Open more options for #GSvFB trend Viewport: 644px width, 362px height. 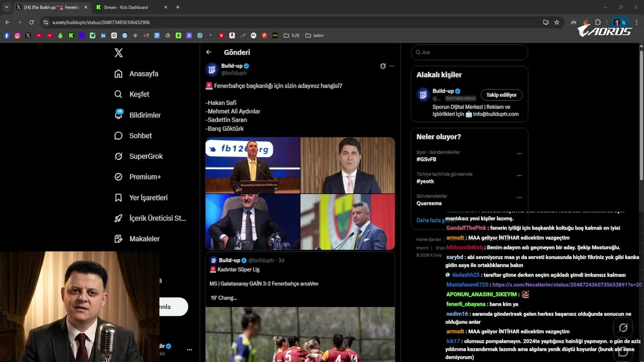pyautogui.click(x=519, y=153)
